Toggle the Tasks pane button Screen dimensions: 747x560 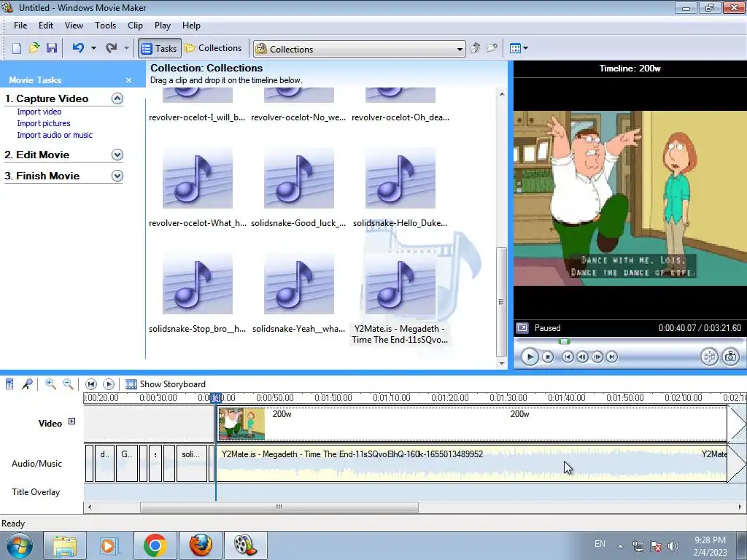tap(160, 49)
